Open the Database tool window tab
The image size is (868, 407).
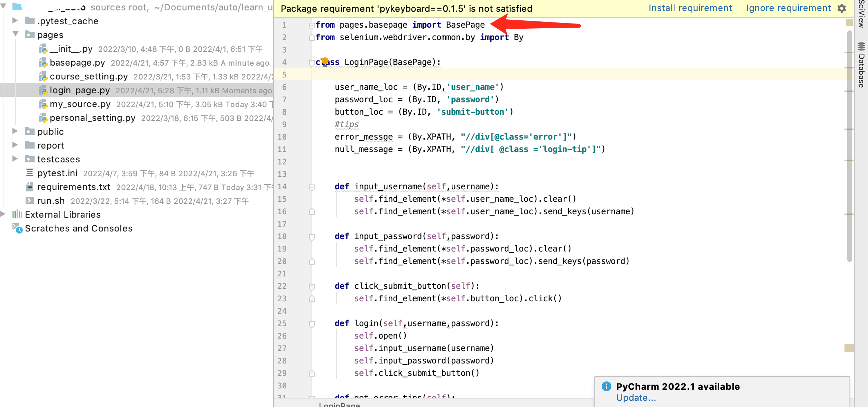coord(861,65)
